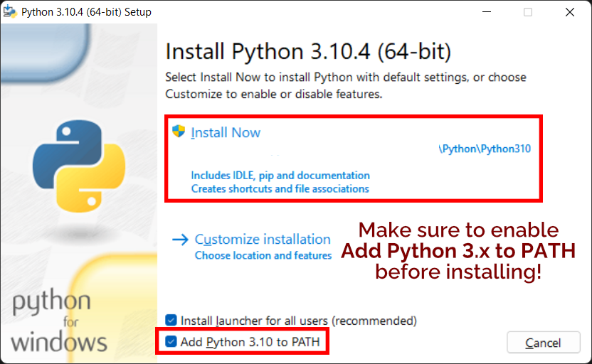Click 'Includes IDLE, pip and documentation' line
Screen dimensions: 592x364
pos(280,175)
